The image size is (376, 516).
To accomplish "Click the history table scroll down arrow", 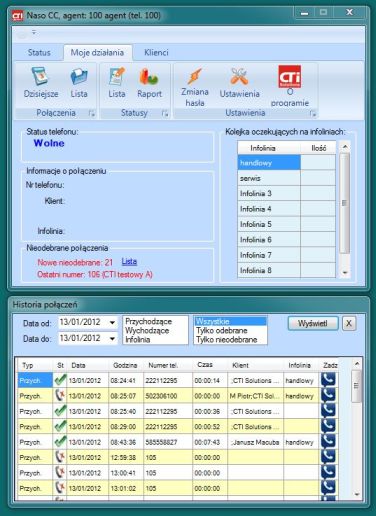I will (356, 494).
